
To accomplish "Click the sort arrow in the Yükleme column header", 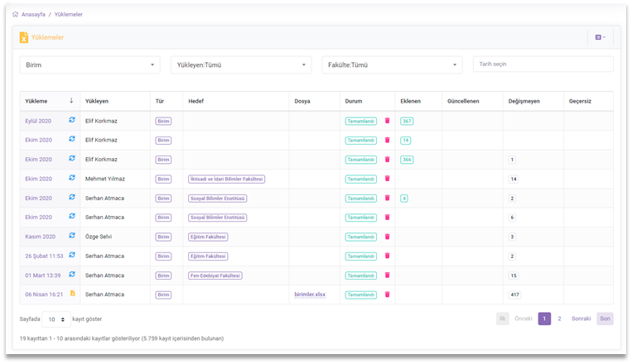I will click(71, 101).
